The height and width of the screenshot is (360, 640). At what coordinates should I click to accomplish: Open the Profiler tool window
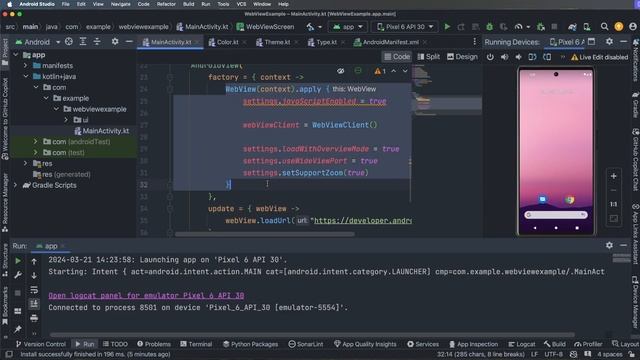pyautogui.click(x=588, y=344)
